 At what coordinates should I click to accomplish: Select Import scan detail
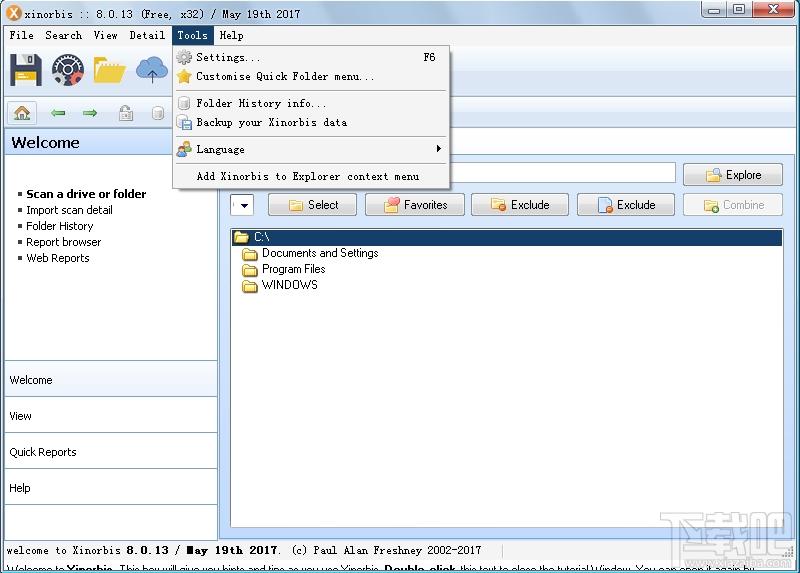click(69, 210)
